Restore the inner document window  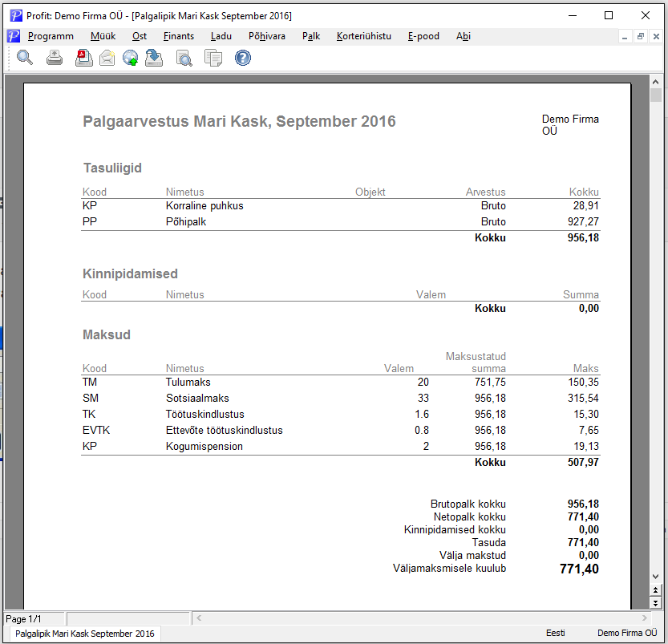(640, 37)
